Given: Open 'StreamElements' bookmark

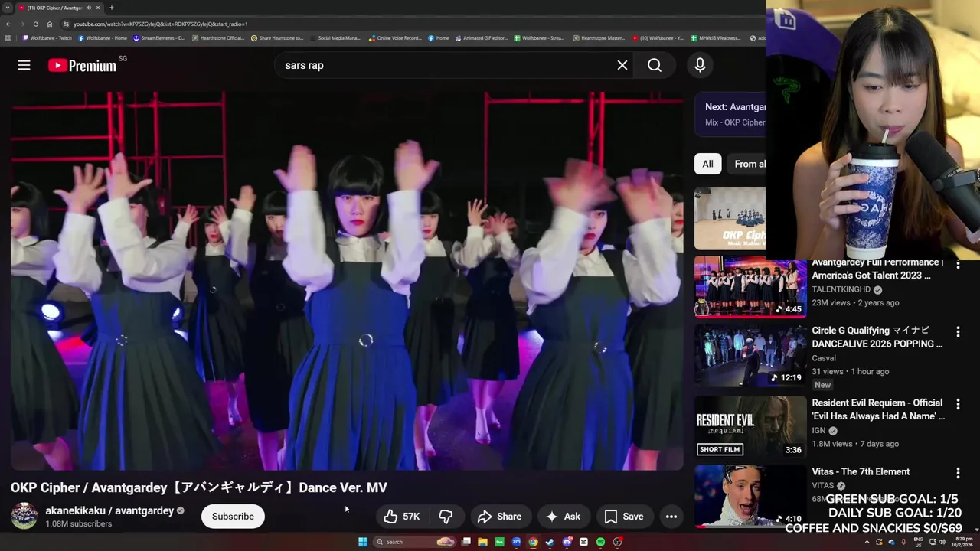Looking at the screenshot, I should point(159,38).
